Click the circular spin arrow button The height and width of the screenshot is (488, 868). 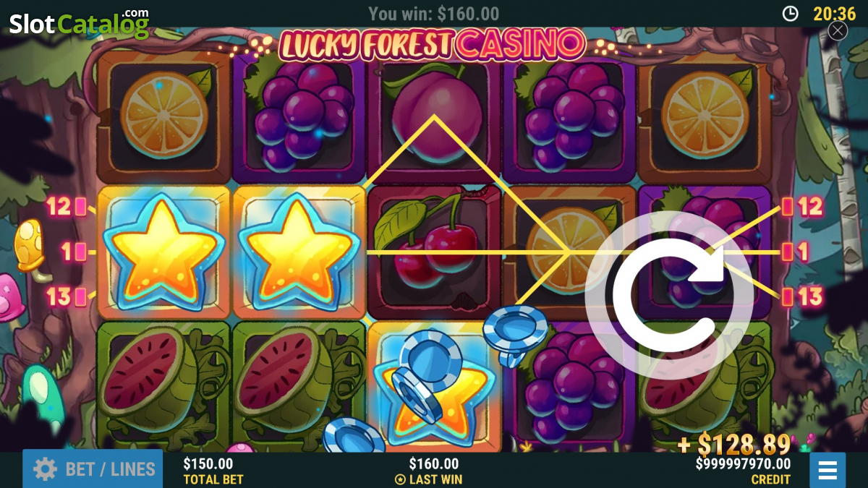(669, 291)
